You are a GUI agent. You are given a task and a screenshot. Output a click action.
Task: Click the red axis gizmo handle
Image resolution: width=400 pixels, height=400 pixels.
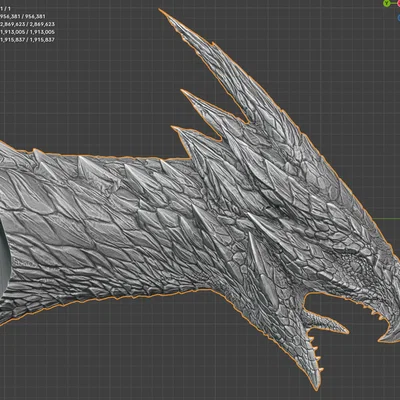398,4
